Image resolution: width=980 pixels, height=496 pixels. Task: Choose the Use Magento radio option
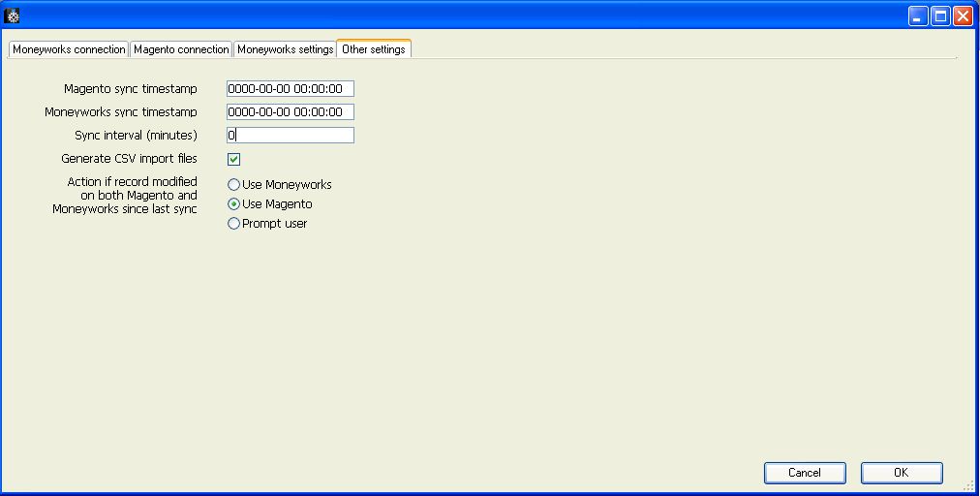click(270, 203)
